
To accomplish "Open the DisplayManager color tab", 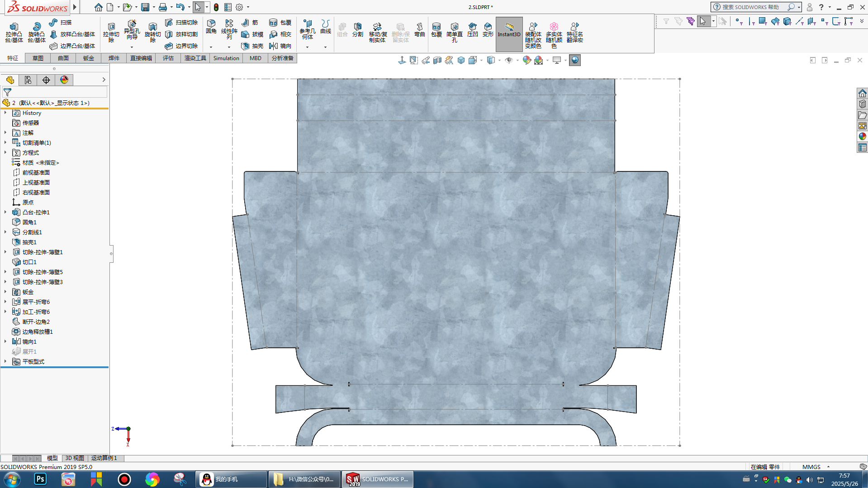I will [x=64, y=80].
